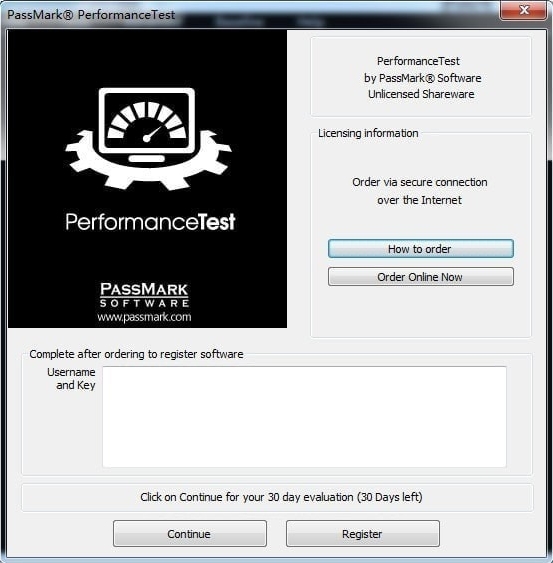Screen dimensions: 553x563
Task: Click the dialog title 'PassMark® PerformanceTest'
Action: pyautogui.click(x=91, y=15)
